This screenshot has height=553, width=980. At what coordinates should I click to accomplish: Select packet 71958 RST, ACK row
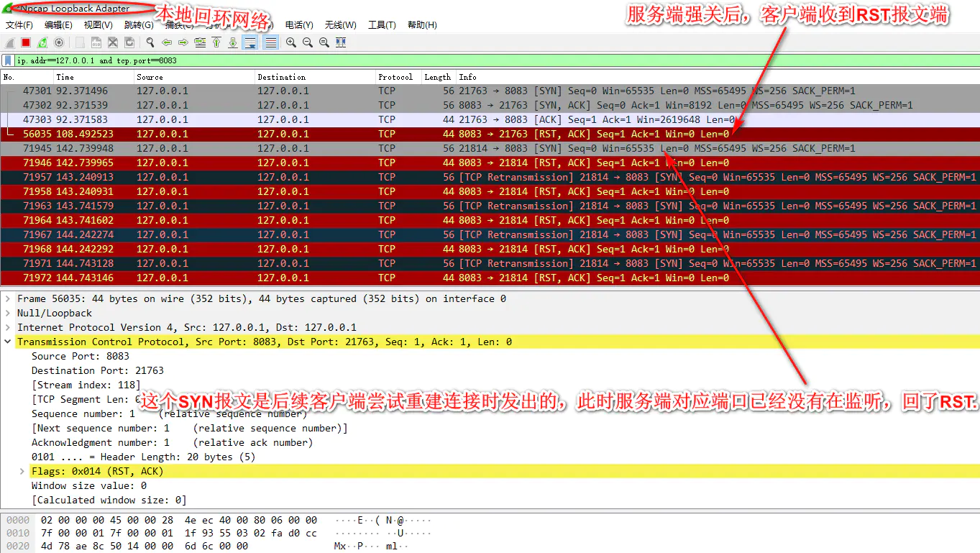[x=490, y=191]
